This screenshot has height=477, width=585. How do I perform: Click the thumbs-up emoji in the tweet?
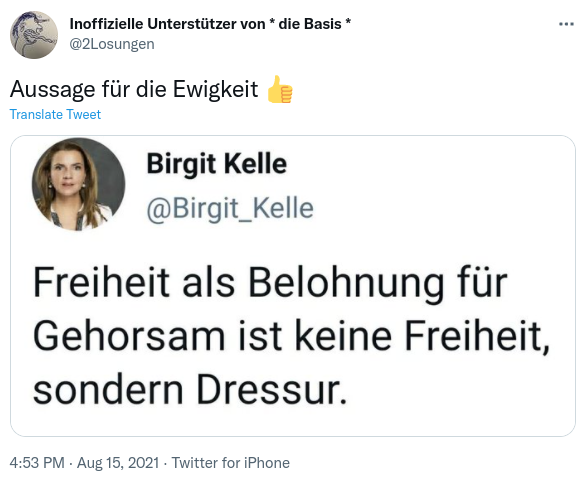280,90
